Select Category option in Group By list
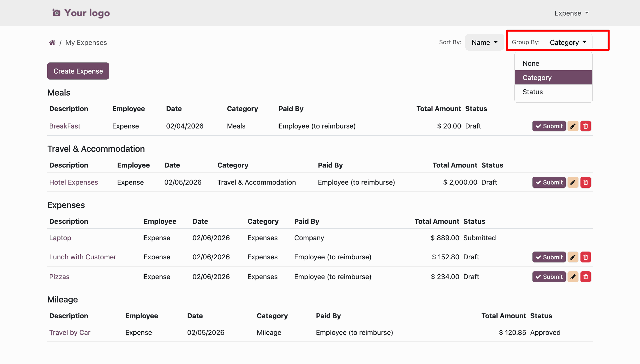The height and width of the screenshot is (364, 640). (x=553, y=77)
